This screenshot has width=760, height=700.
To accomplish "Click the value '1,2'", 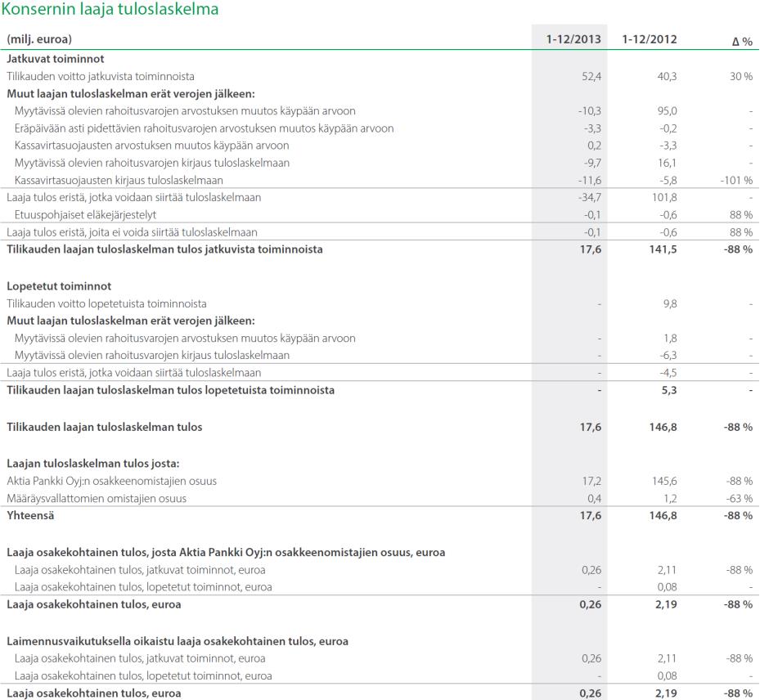I will [x=670, y=499].
